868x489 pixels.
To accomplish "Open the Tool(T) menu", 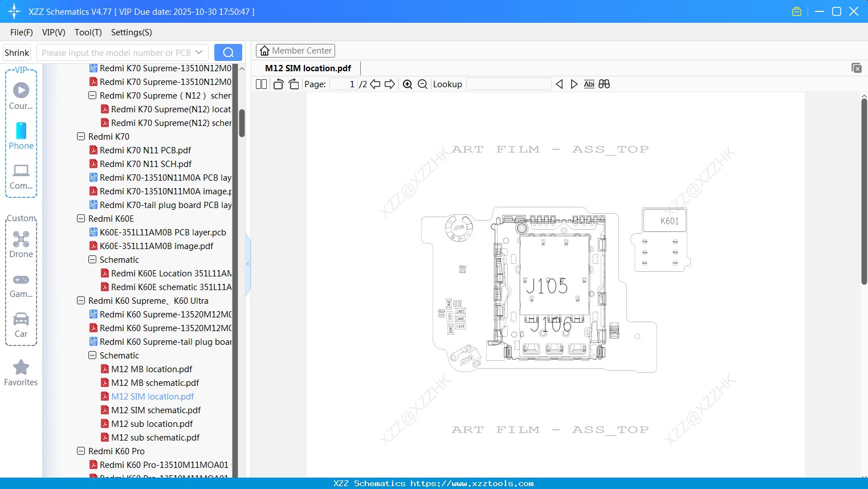I will tap(88, 32).
